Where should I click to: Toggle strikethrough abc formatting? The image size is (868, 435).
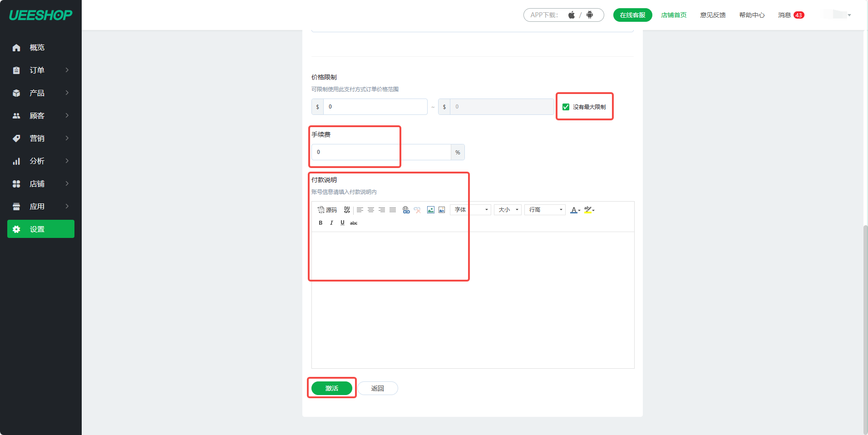(354, 223)
